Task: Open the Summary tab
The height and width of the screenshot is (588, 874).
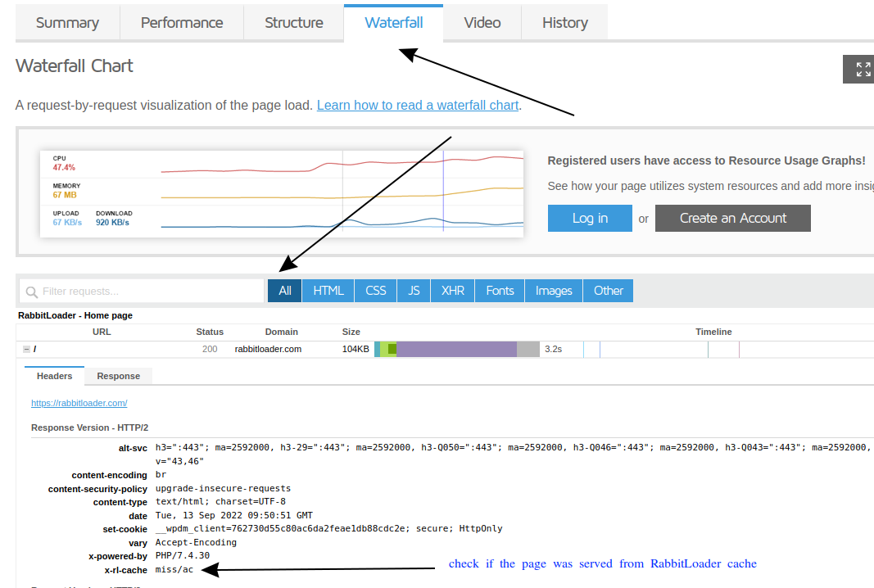Action: pyautogui.click(x=68, y=22)
